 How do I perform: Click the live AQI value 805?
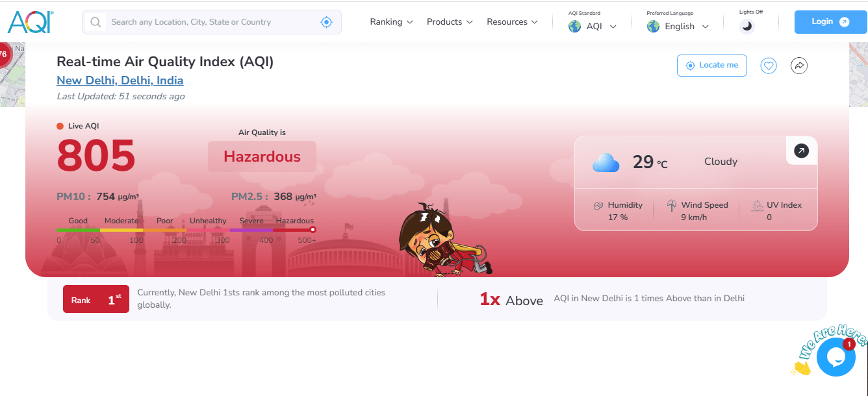tap(96, 156)
